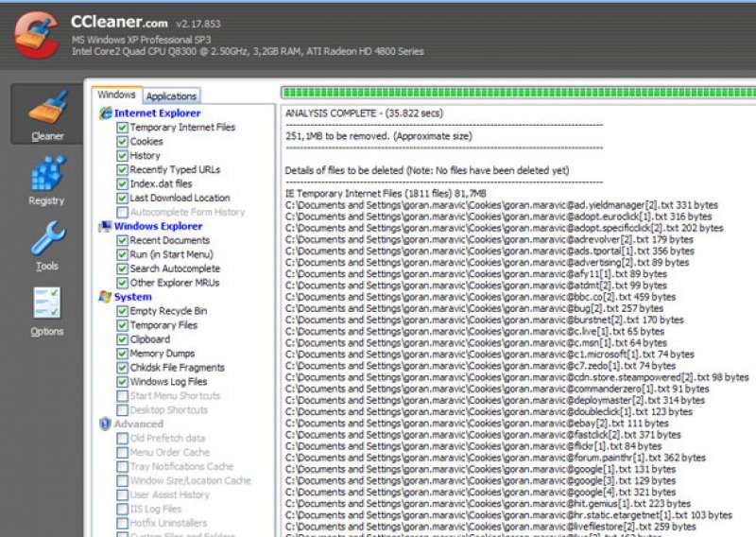Click the System group flag icon

[x=105, y=296]
